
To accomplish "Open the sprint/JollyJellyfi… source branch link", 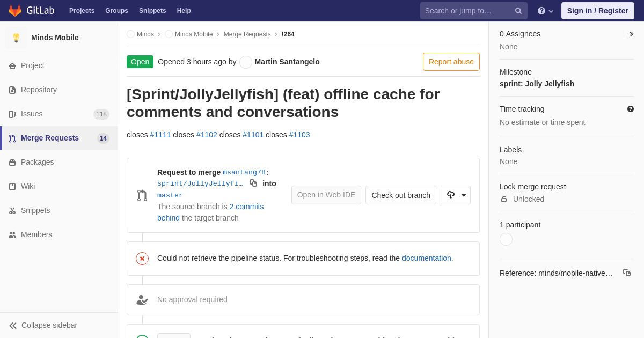I will (200, 184).
